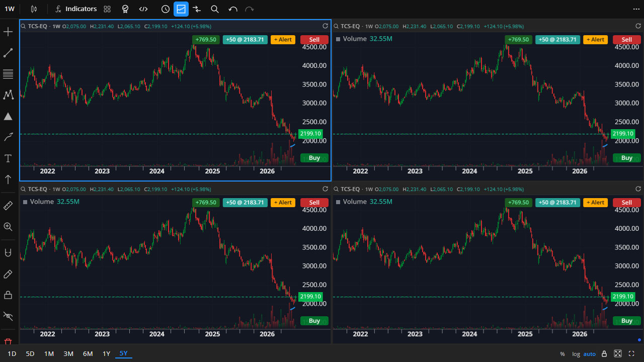Click the expand arrows icon in bottom bar
Screen dimensions: 644x362
(618, 353)
